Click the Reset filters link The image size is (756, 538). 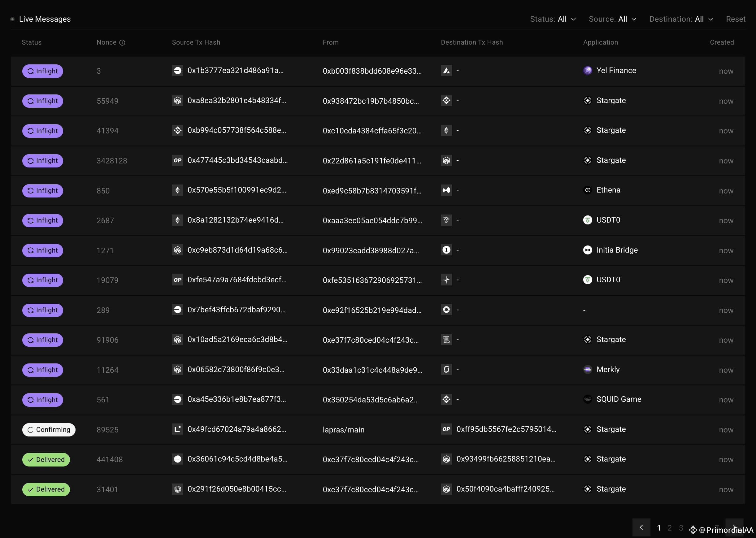point(736,19)
